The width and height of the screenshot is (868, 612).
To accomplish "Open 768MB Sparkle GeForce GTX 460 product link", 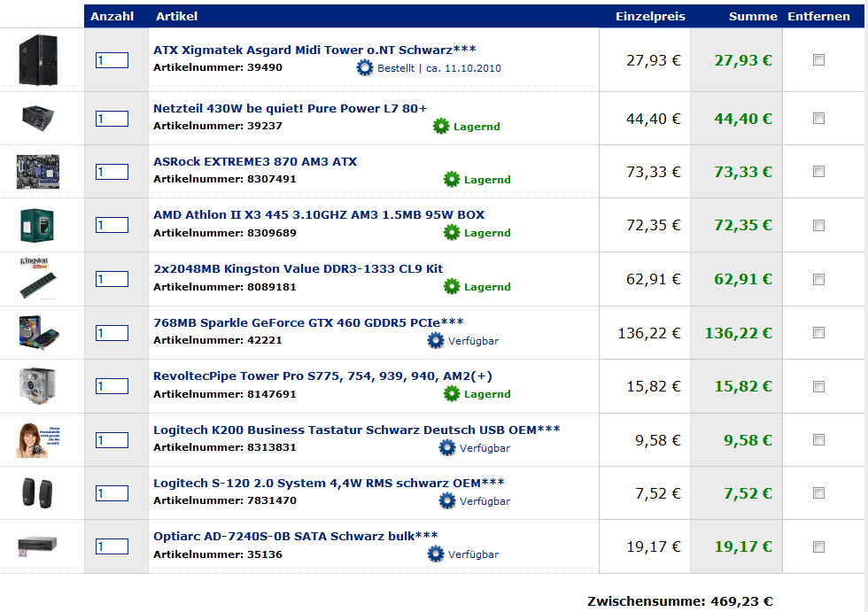I will coord(308,322).
